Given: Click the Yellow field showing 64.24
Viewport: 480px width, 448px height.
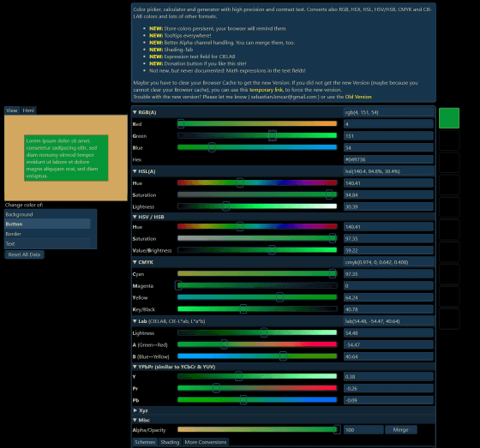Looking at the screenshot, I should click(x=388, y=298).
